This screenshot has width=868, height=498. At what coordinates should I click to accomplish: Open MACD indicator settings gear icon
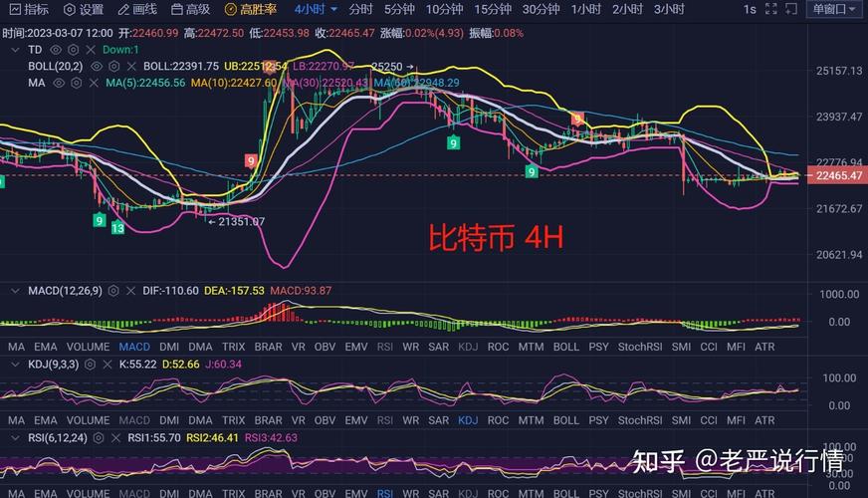(113, 291)
